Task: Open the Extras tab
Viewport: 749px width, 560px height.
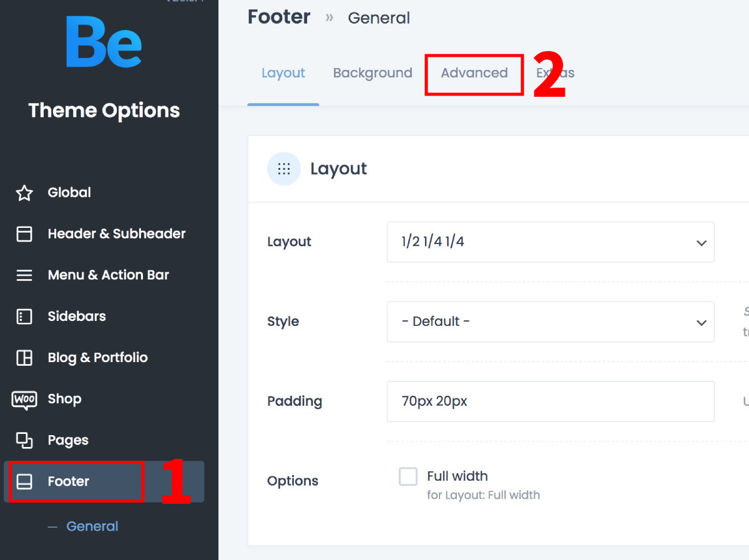Action: pos(556,73)
